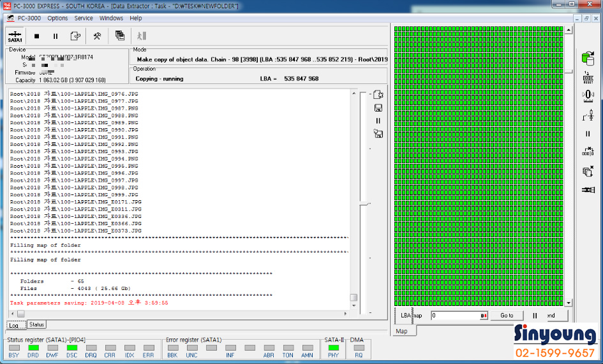Click the log horizontal scrollbar thumb
The image size is (603, 364).
tap(21, 314)
